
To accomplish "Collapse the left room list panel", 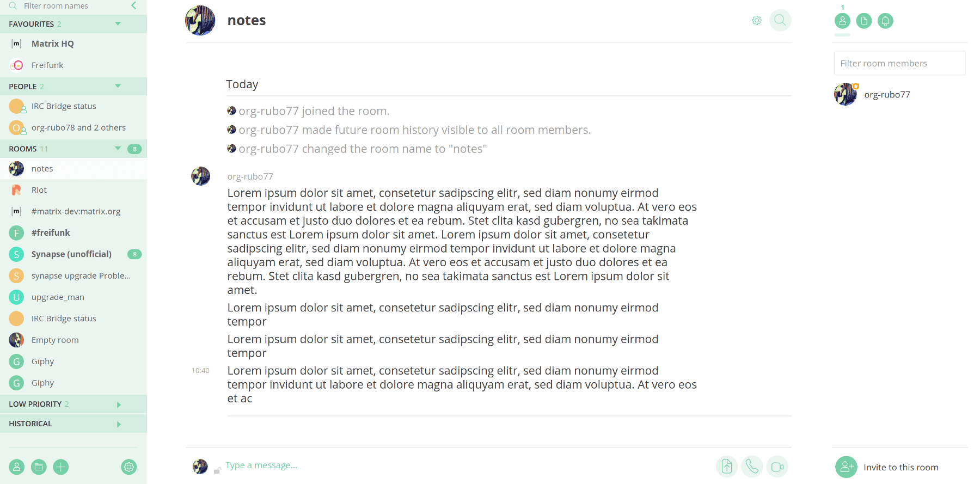I will click(x=134, y=6).
